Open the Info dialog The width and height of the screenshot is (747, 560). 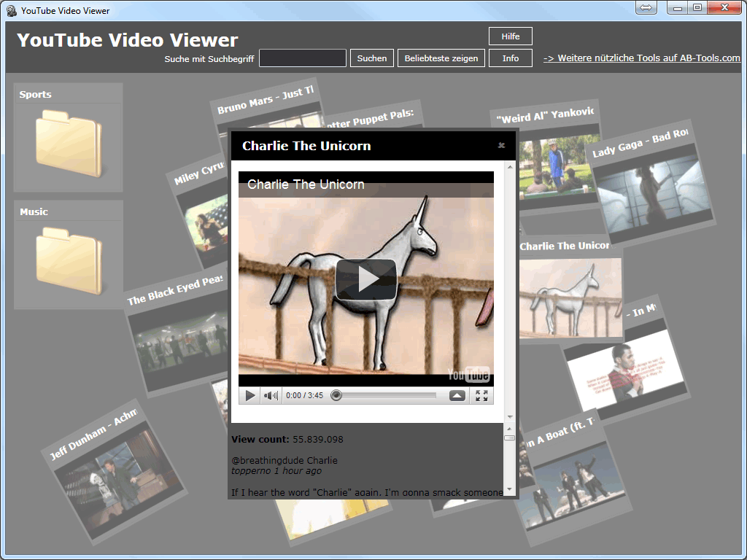[x=510, y=58]
